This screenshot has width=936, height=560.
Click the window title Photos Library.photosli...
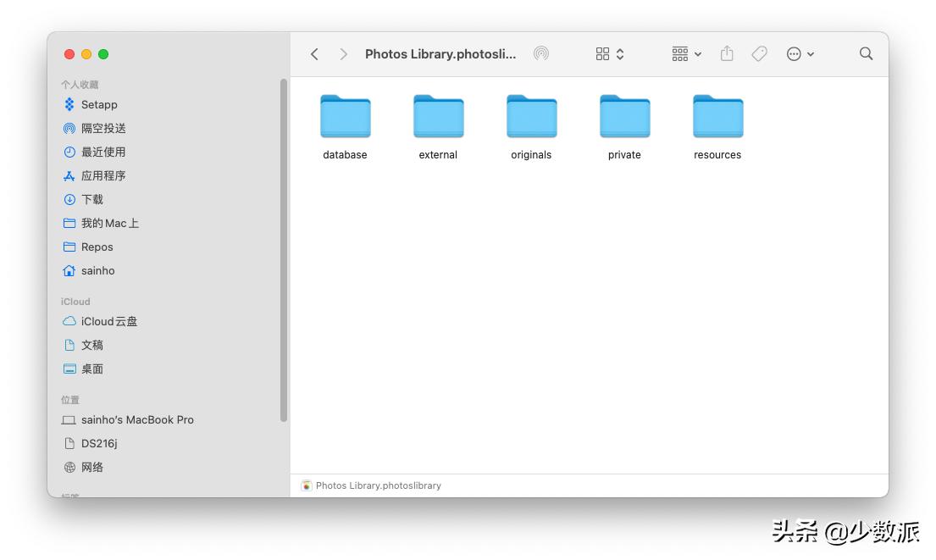tap(440, 54)
